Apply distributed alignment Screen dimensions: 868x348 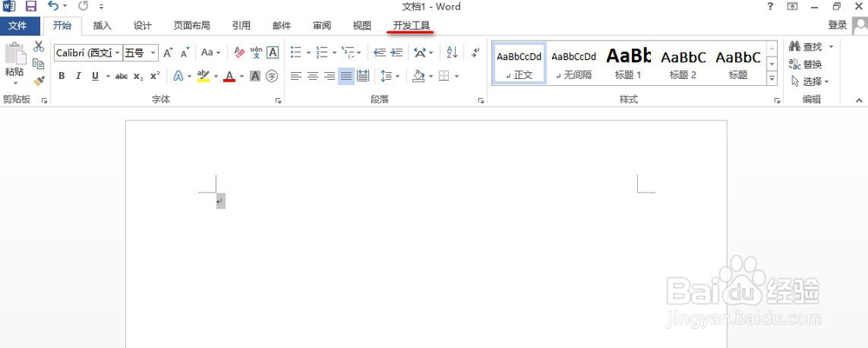pos(363,76)
